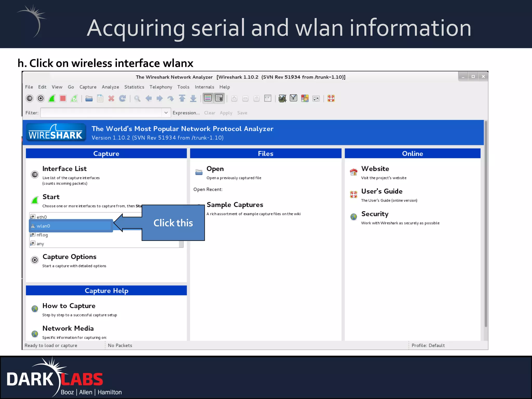532x399 pixels.
Task: Edit display filters toolbar icon
Action: tap(294, 98)
